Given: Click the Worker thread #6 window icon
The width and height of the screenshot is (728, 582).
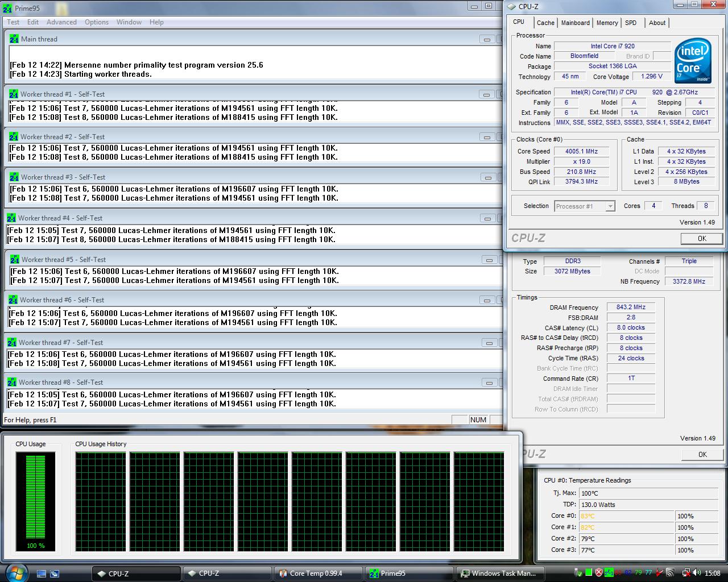Looking at the screenshot, I should (x=13, y=300).
